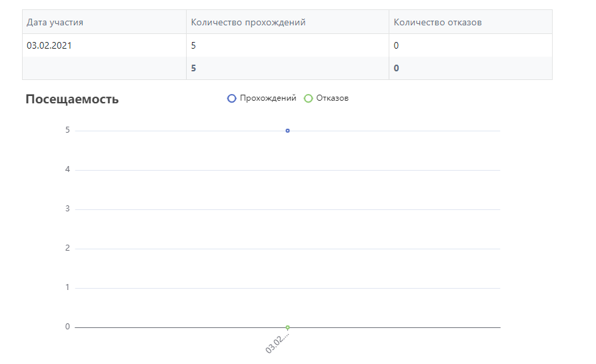Image resolution: width=596 pixels, height=364 pixels.
Task: Click the Количество прохождений column header
Action: pos(248,22)
